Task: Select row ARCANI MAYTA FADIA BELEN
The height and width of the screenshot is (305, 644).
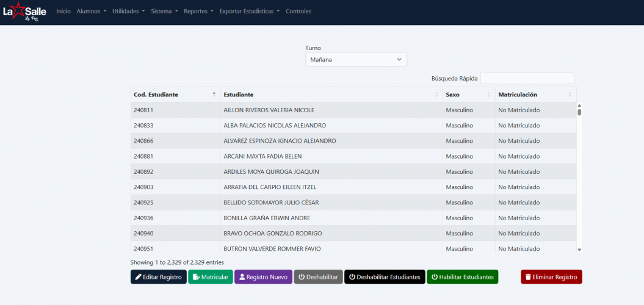Action: tap(353, 156)
